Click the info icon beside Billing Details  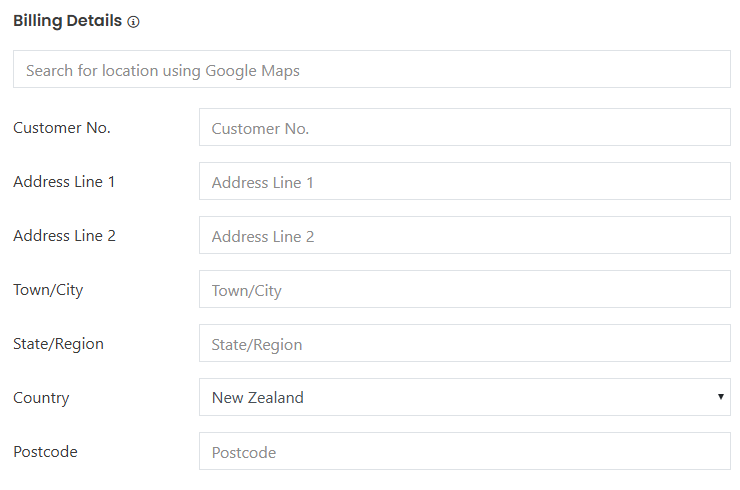coord(134,22)
